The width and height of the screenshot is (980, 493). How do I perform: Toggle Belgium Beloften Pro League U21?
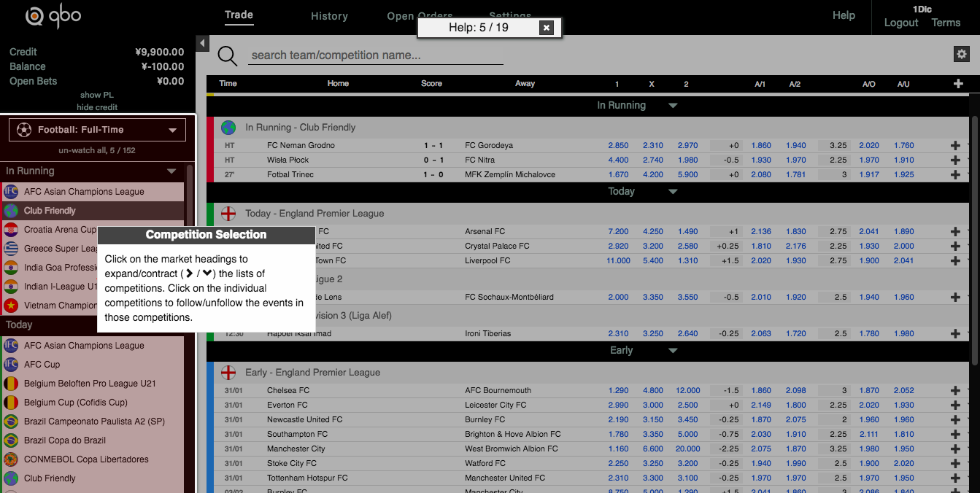pos(93,384)
